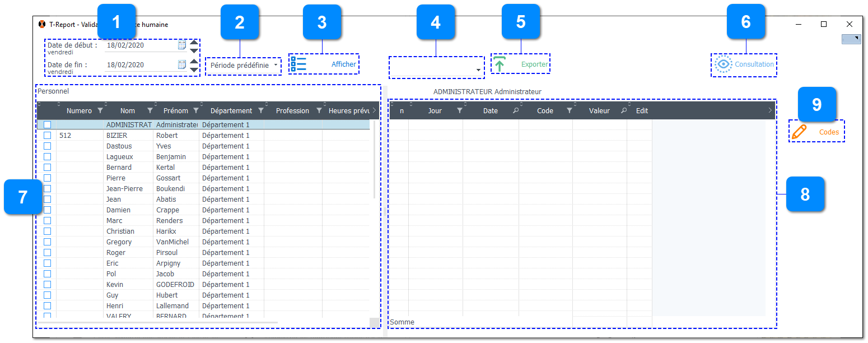Click the eye icon next to Consultation
868x343 pixels.
pos(723,64)
